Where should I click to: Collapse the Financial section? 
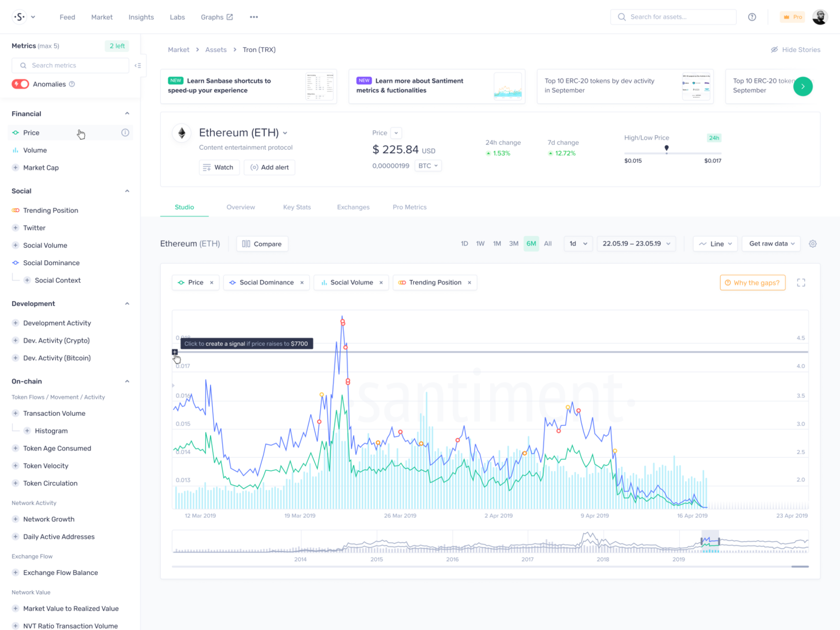(127, 113)
